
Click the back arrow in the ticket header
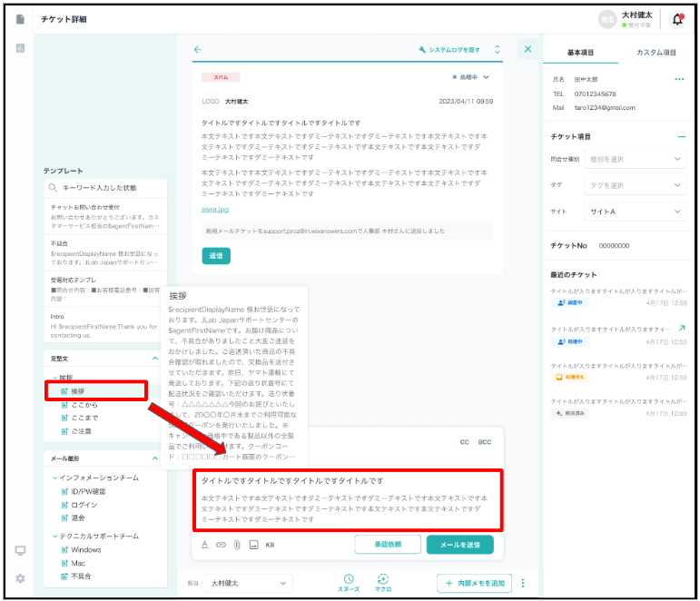(x=198, y=50)
